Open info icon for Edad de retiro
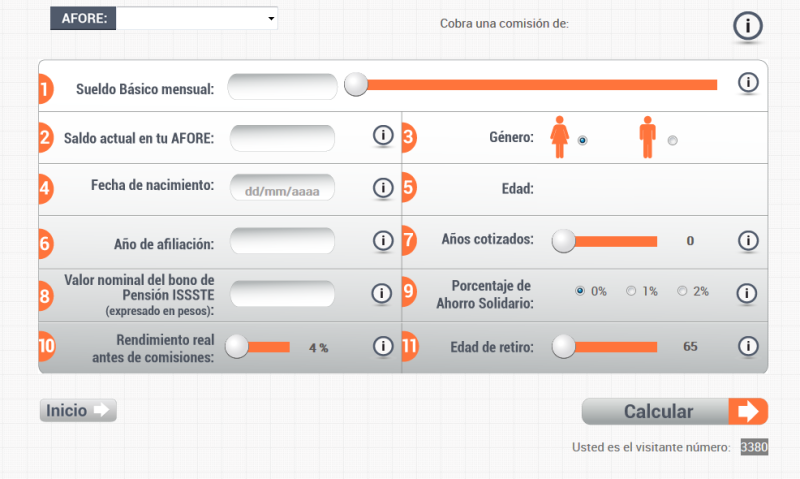 pyautogui.click(x=748, y=346)
